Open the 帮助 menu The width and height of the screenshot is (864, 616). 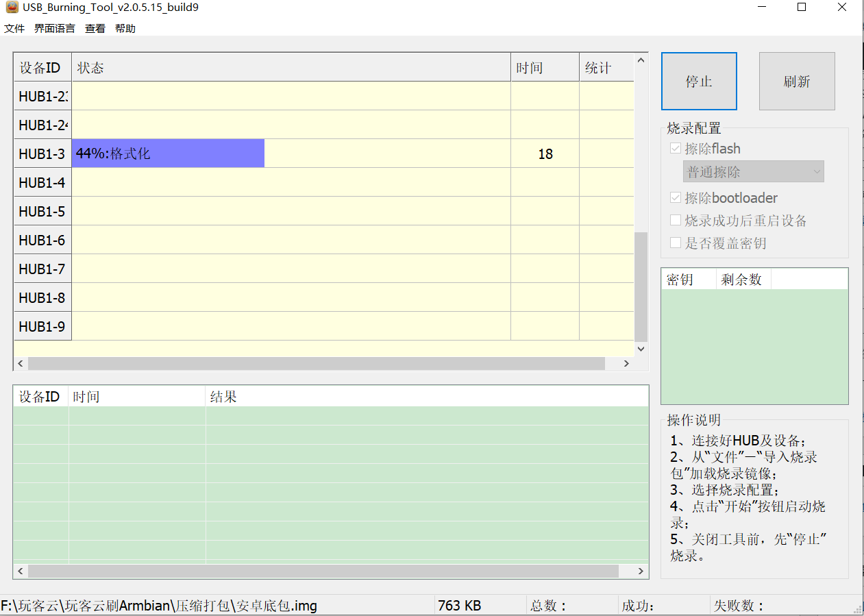[x=125, y=28]
